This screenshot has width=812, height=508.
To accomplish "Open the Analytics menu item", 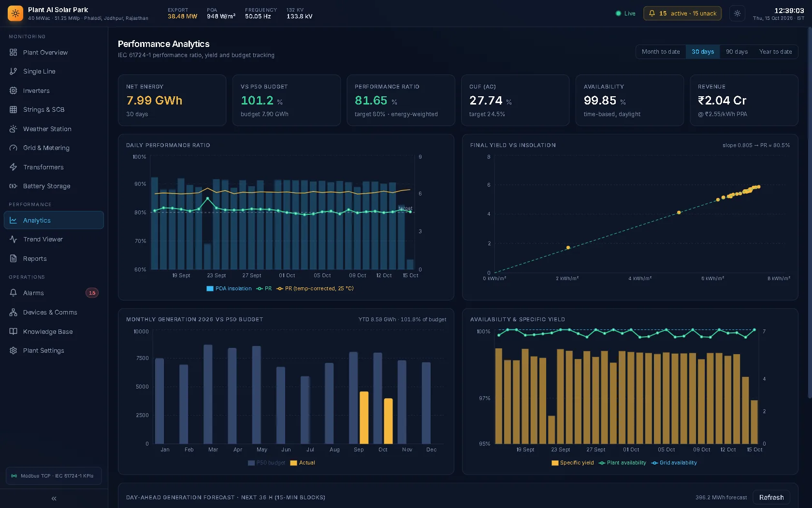I will click(54, 220).
